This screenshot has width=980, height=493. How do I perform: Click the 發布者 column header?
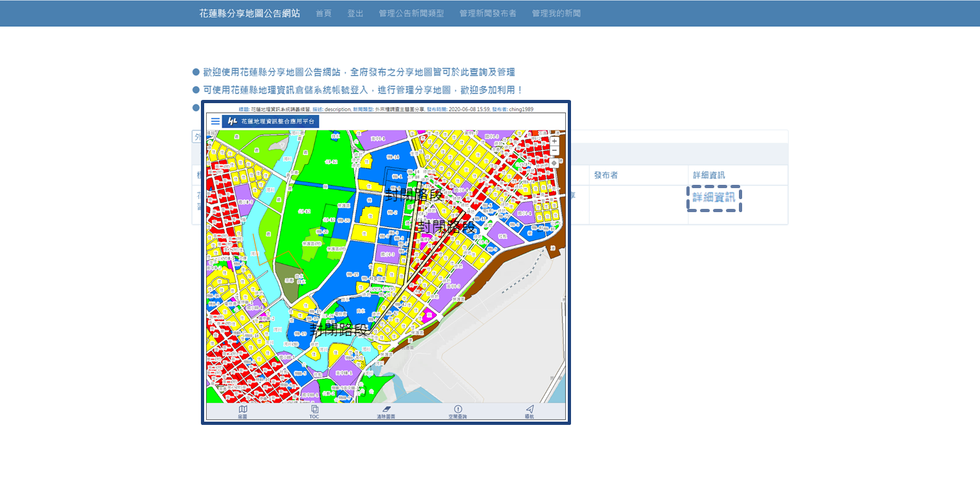pos(605,175)
